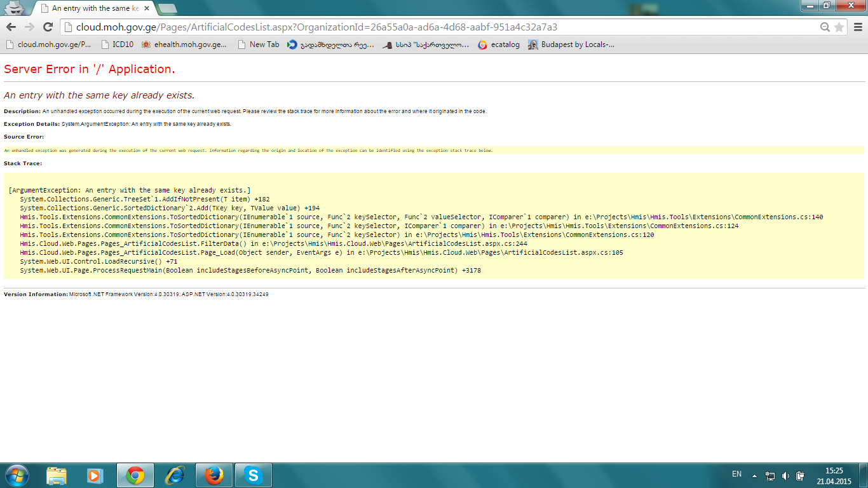Open the ecatalog bookmark
This screenshot has width=868, height=488.
point(499,44)
